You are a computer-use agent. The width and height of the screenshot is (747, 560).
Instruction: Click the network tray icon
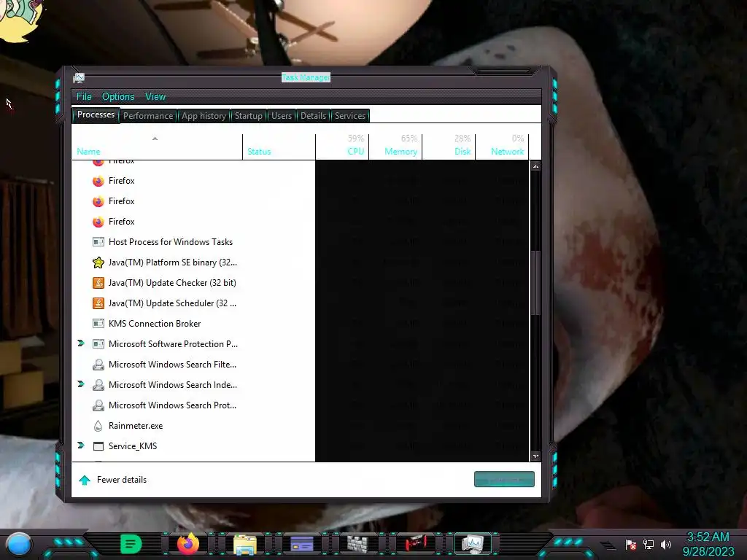click(x=648, y=544)
